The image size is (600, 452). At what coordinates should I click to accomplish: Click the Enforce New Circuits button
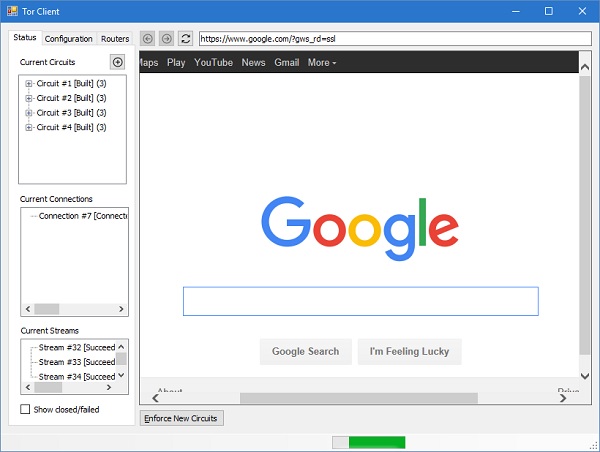[x=182, y=418]
